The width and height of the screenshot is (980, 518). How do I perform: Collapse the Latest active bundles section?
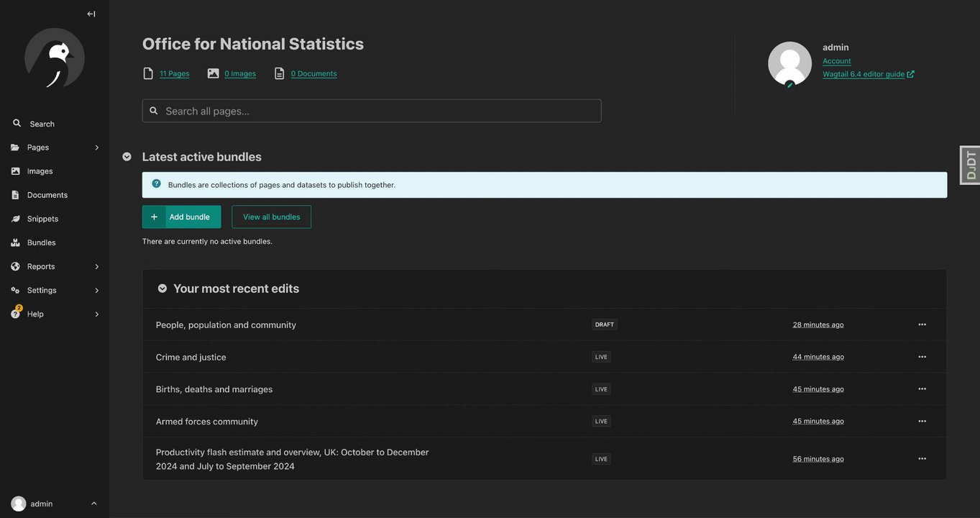coord(127,157)
